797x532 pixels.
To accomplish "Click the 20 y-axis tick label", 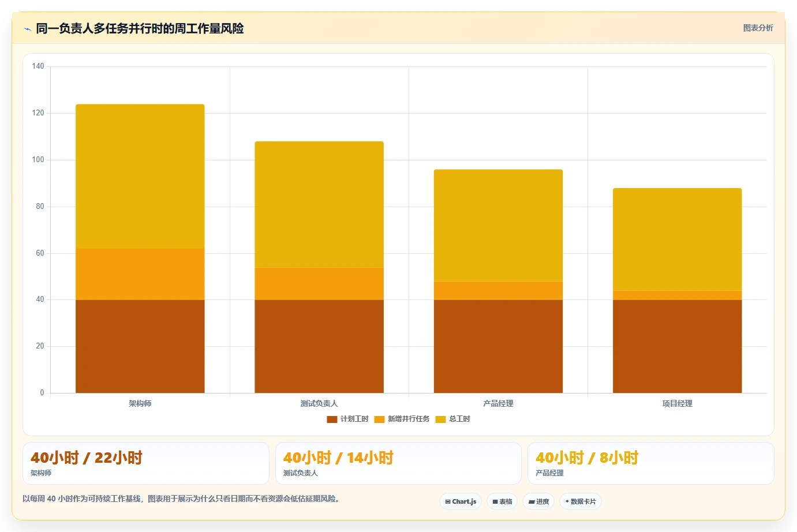I will click(40, 346).
